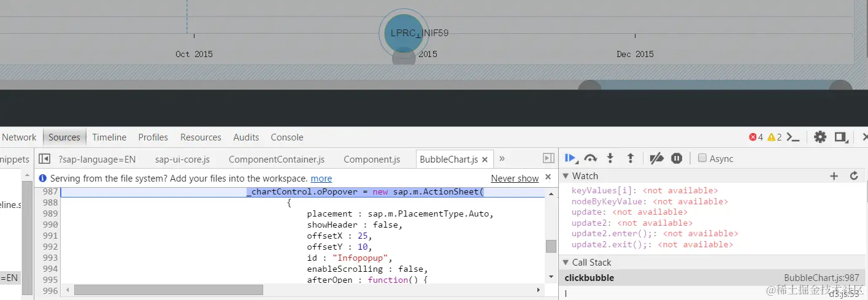Toggle the debugger sidebar icon
868x300 pixels.
[549, 159]
